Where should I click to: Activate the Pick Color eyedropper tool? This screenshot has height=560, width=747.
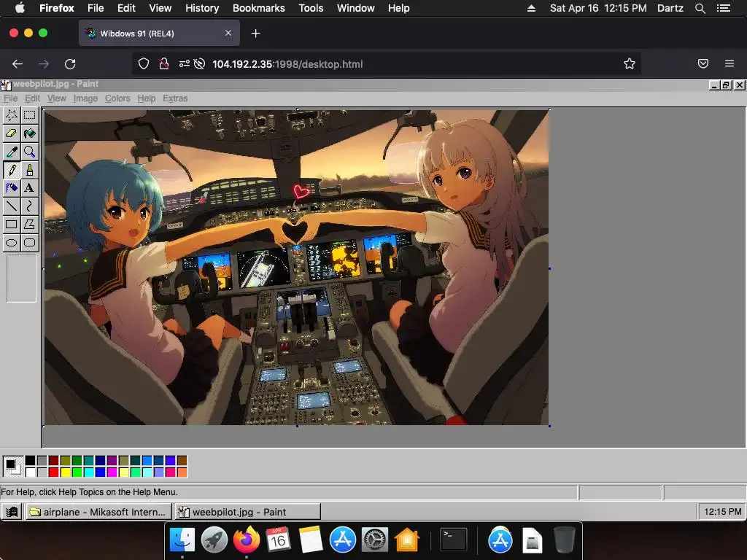[x=12, y=152]
